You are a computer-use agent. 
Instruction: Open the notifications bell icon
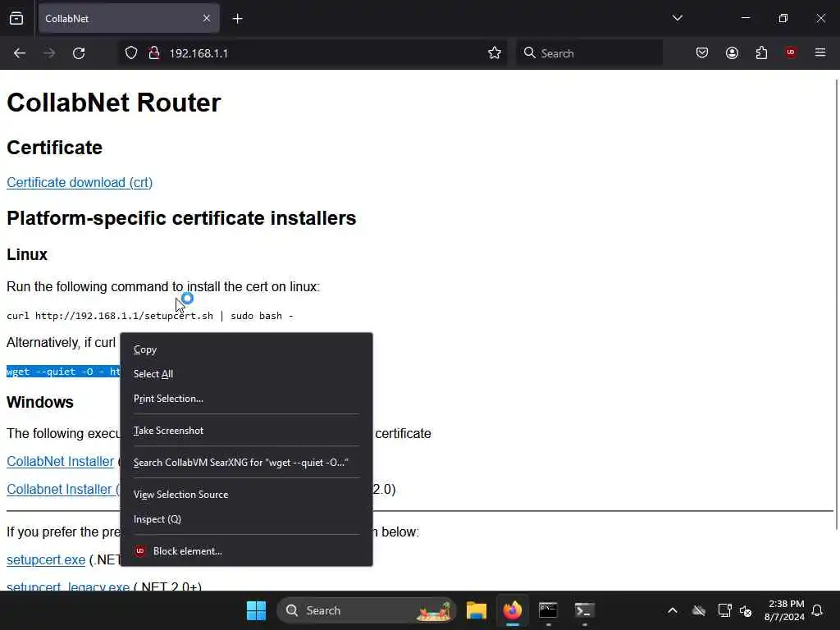coord(818,610)
